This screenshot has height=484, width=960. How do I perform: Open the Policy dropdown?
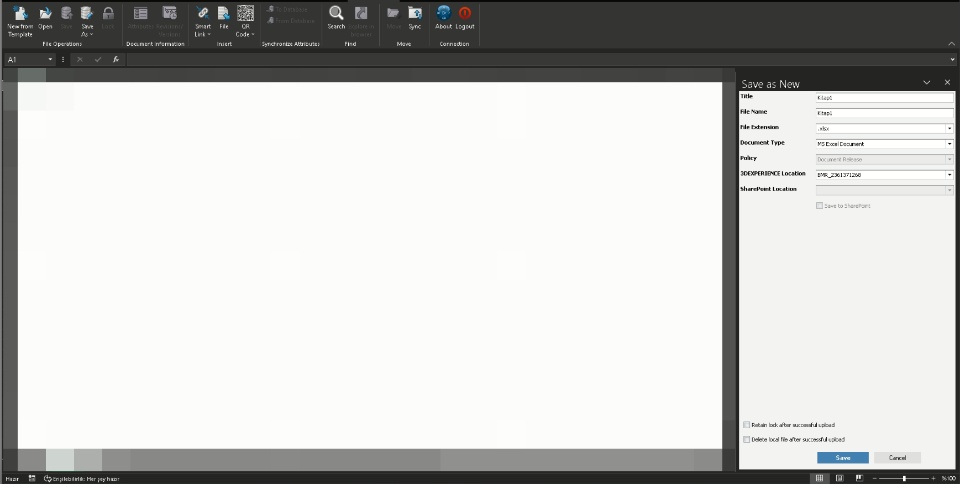(x=950, y=159)
